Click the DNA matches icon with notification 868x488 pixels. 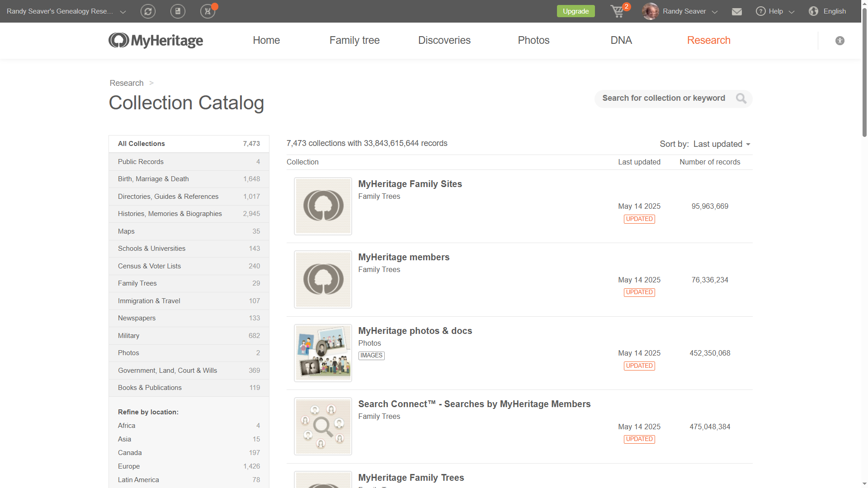click(208, 11)
